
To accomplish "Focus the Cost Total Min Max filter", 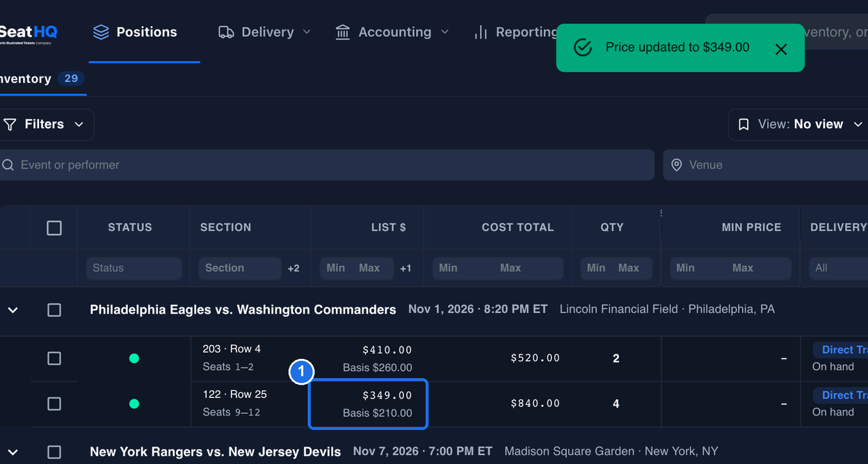I will (498, 268).
